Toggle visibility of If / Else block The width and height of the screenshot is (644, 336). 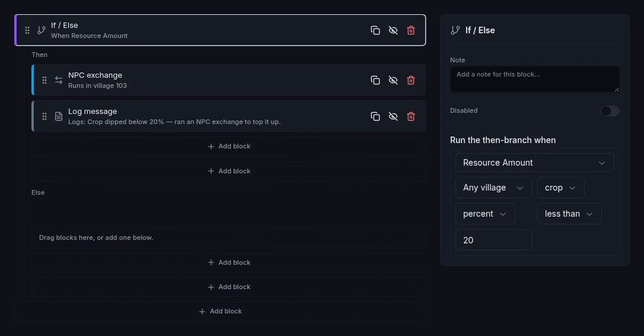pos(393,30)
